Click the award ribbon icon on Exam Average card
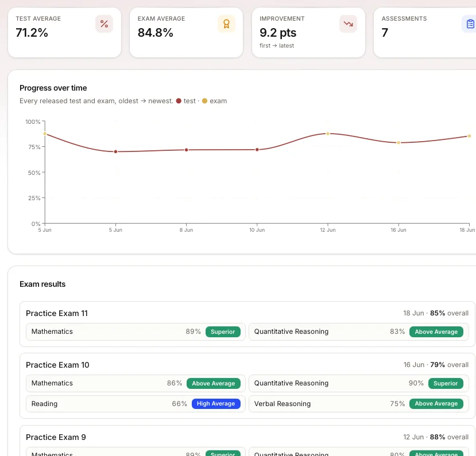Image resolution: width=476 pixels, height=456 pixels. (x=226, y=24)
